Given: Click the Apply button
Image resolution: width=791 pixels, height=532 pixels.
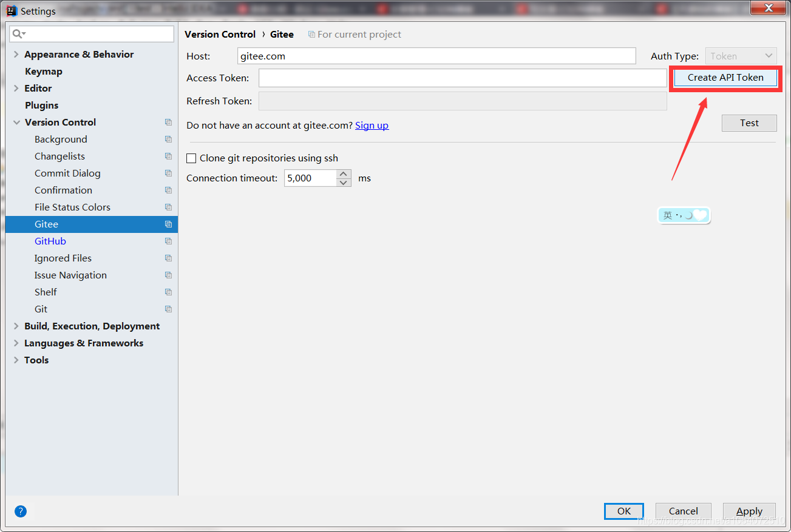Looking at the screenshot, I should [749, 511].
